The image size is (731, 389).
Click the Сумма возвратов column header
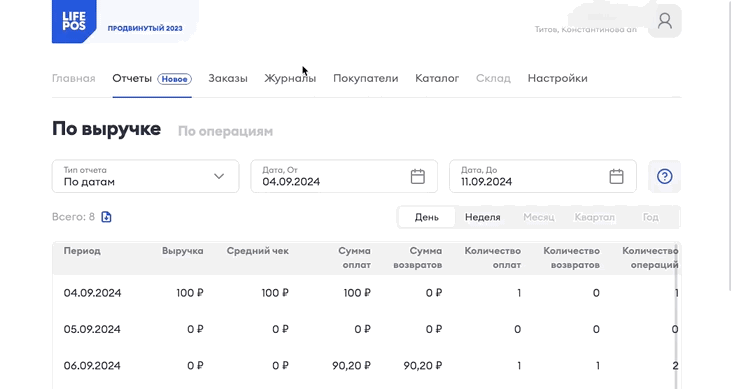click(418, 258)
